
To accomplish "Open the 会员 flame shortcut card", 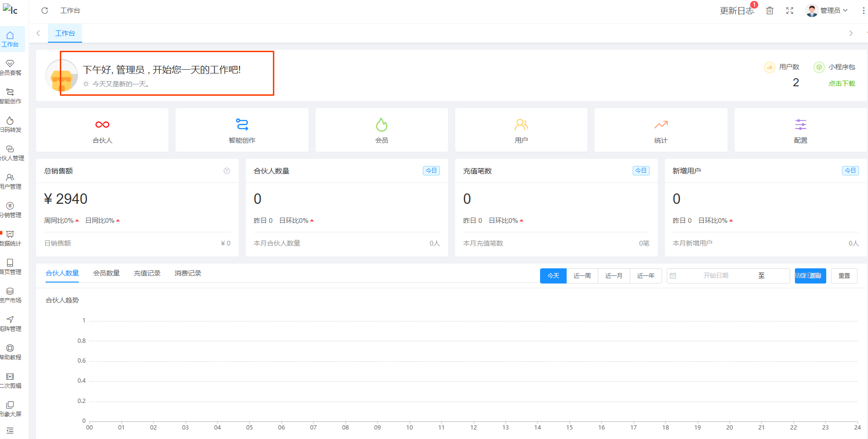I will point(382,130).
